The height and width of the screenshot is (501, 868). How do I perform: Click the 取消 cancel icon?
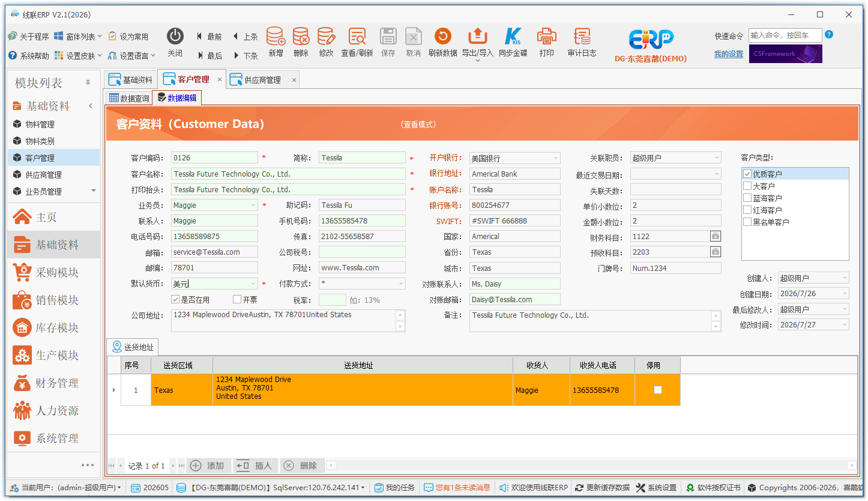click(413, 37)
